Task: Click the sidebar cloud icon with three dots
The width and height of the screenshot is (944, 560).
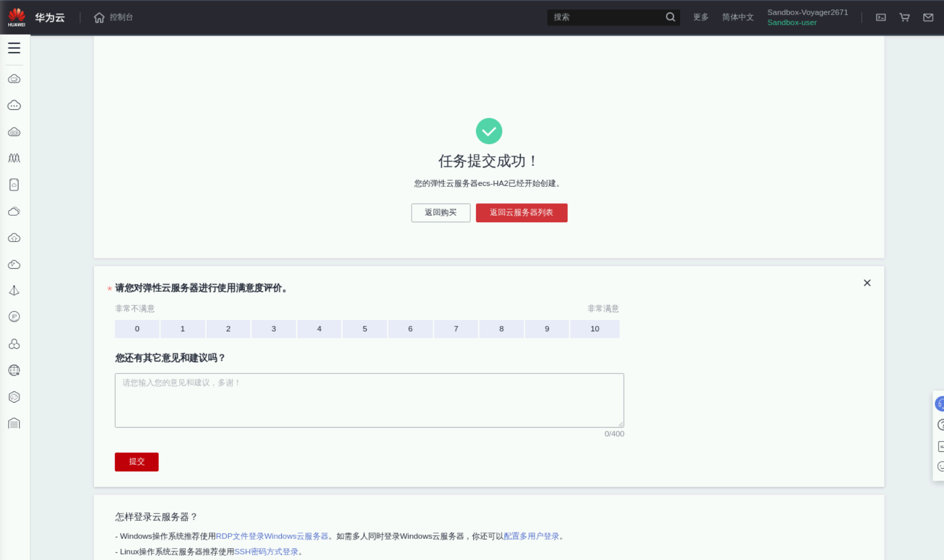Action: point(14,105)
